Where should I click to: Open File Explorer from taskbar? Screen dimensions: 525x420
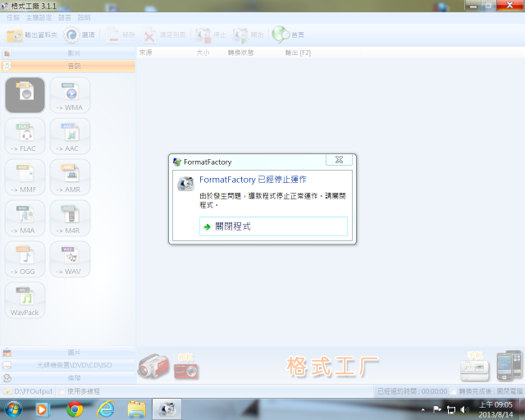coord(136,409)
